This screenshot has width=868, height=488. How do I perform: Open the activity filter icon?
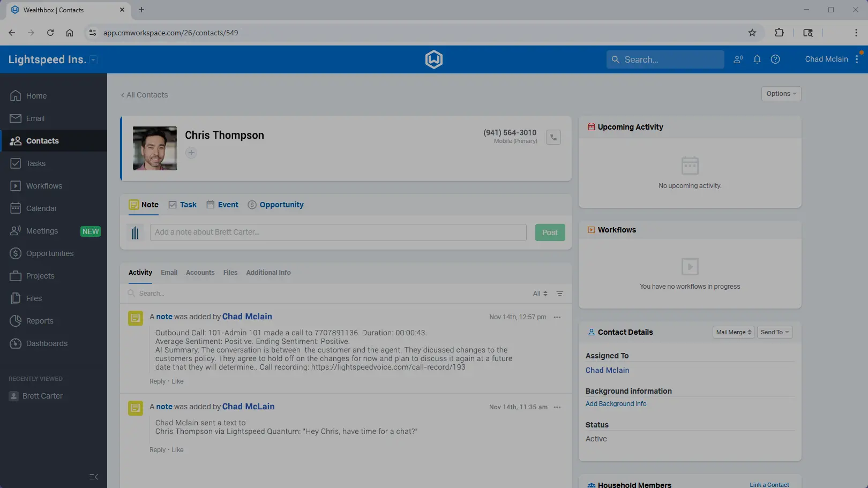pyautogui.click(x=560, y=294)
